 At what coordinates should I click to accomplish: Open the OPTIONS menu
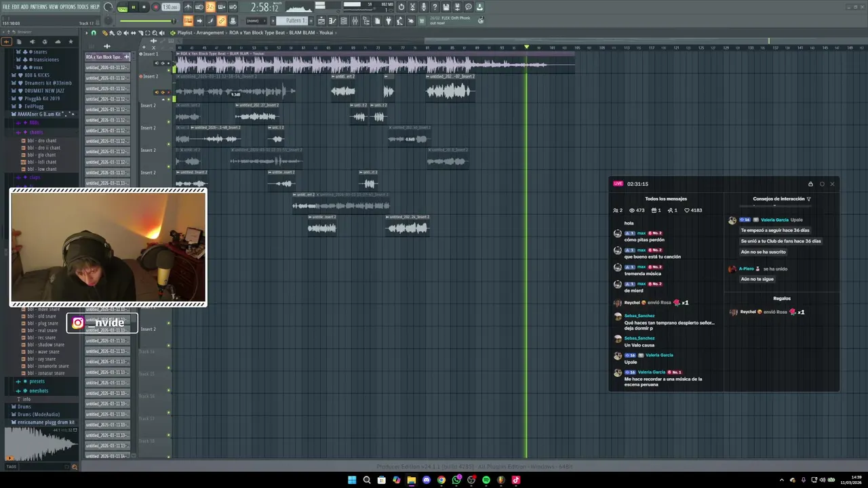tap(68, 7)
